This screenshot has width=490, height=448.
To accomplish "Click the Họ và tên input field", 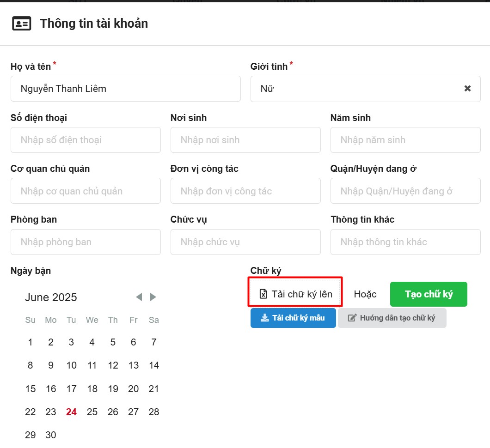I will tap(125, 89).
